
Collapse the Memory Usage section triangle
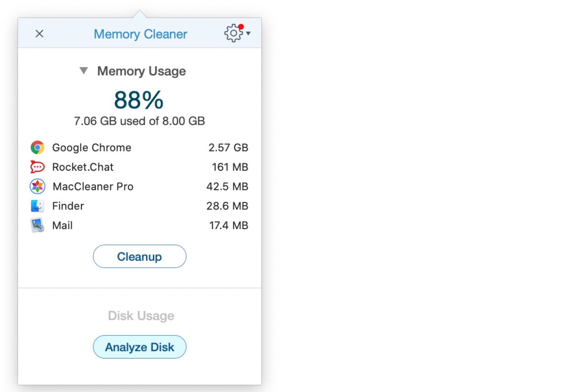click(x=84, y=71)
